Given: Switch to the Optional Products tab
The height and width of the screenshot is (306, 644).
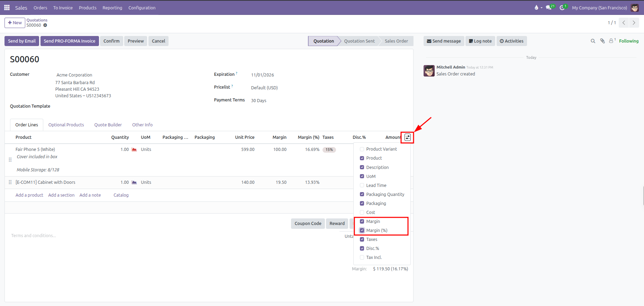Looking at the screenshot, I should click(x=66, y=125).
